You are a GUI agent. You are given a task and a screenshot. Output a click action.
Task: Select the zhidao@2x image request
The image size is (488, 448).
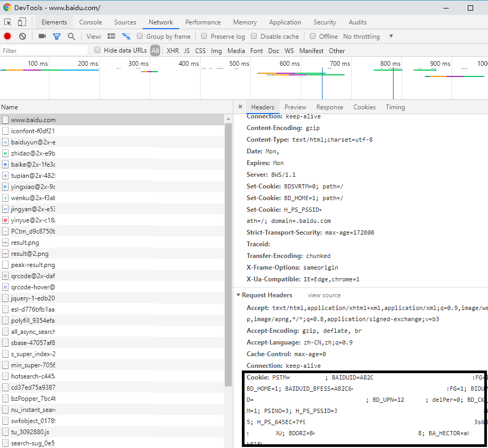pyautogui.click(x=112, y=153)
